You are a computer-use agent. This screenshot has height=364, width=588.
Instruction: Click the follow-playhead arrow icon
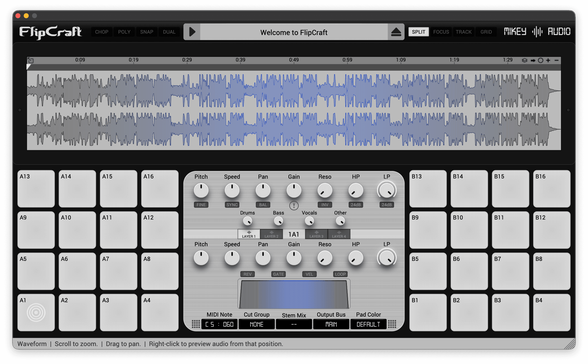[533, 60]
